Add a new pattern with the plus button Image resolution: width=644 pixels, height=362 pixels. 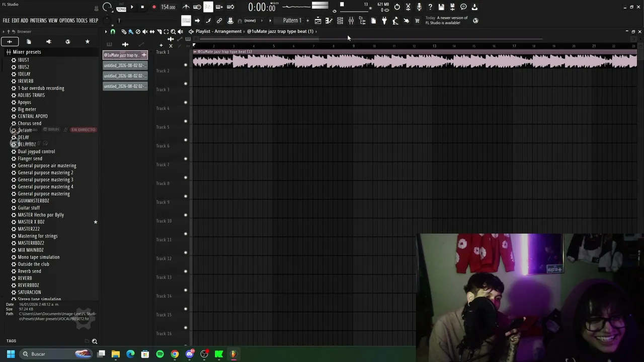tap(307, 21)
